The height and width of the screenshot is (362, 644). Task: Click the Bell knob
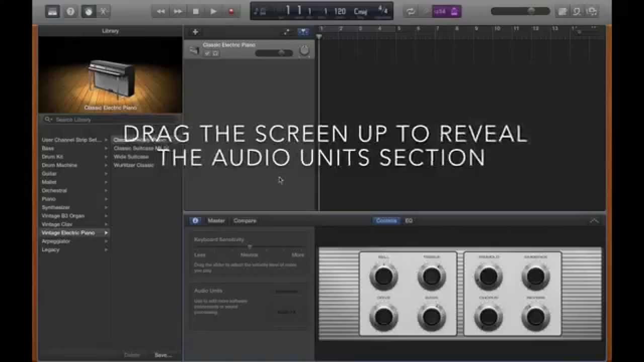(x=383, y=276)
